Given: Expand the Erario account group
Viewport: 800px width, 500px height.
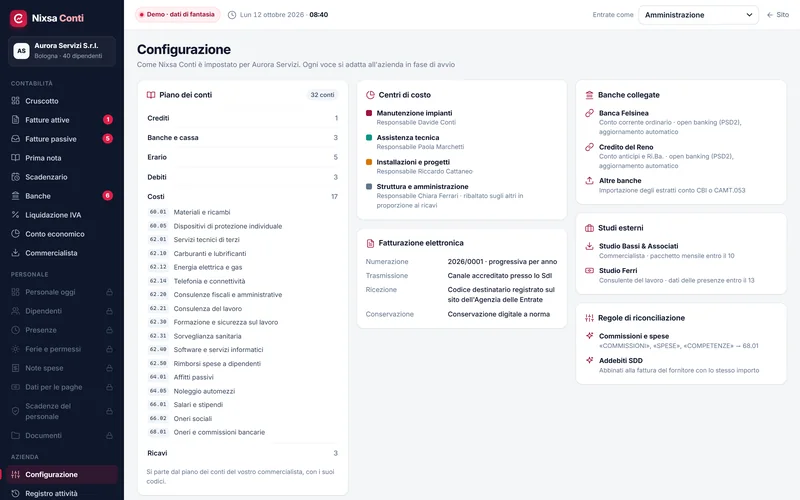Looking at the screenshot, I should tap(242, 157).
